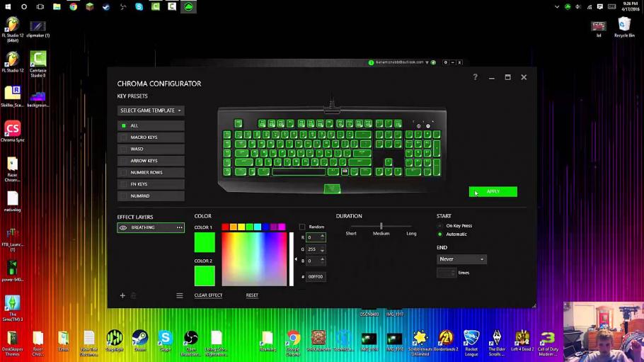
Task: Select the On Key Press start option
Action: coord(440,226)
